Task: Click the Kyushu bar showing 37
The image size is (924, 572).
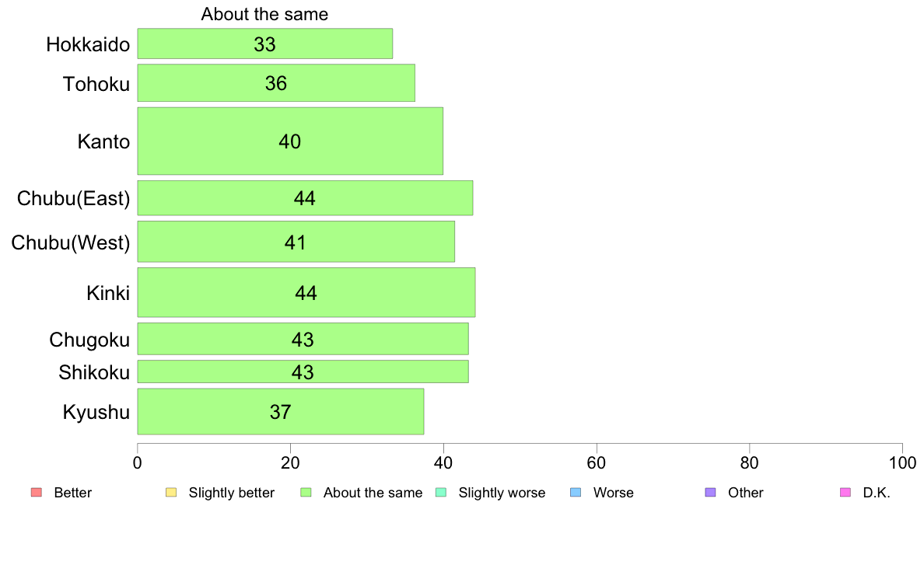Action: point(281,411)
